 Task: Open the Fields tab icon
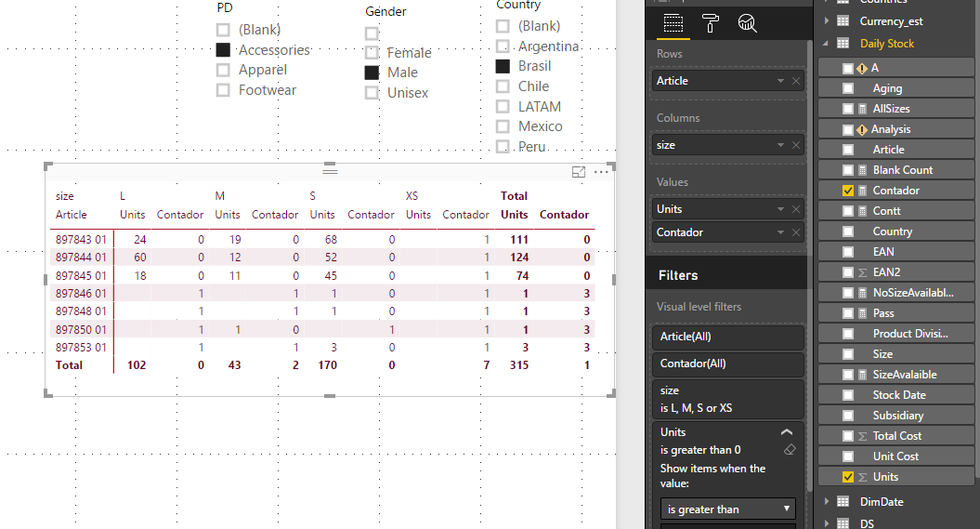pyautogui.click(x=673, y=23)
